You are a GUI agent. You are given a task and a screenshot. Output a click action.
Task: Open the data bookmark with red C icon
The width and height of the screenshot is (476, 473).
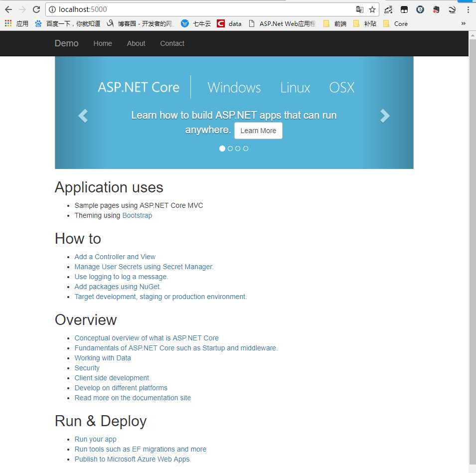(x=229, y=23)
